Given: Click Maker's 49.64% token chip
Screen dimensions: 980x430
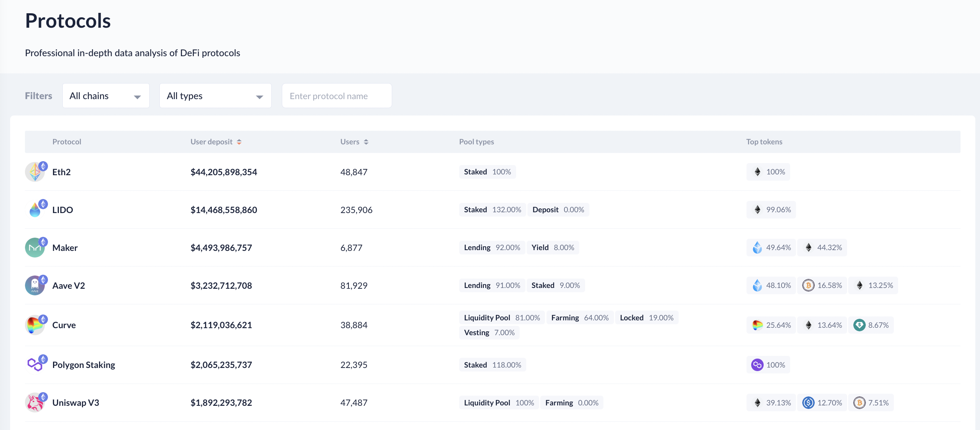Looking at the screenshot, I should (771, 247).
